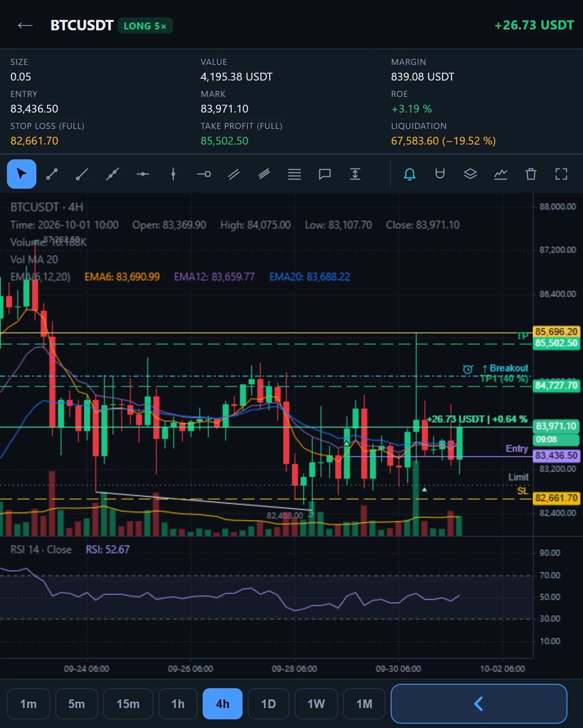Enter fullscreen chart mode
The image size is (583, 728).
click(x=561, y=174)
